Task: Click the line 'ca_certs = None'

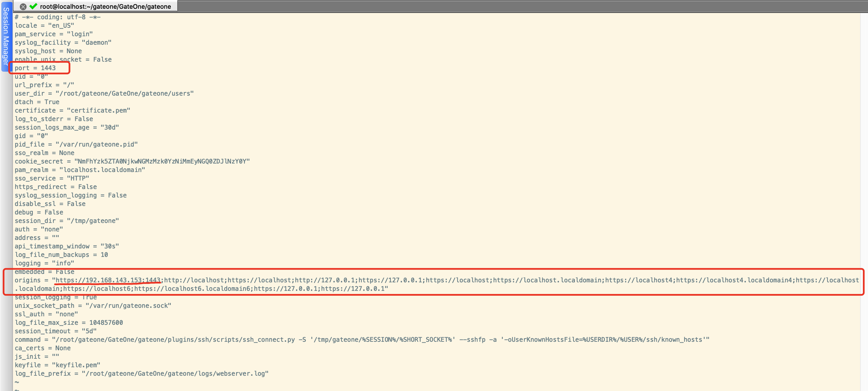Action: [42, 348]
